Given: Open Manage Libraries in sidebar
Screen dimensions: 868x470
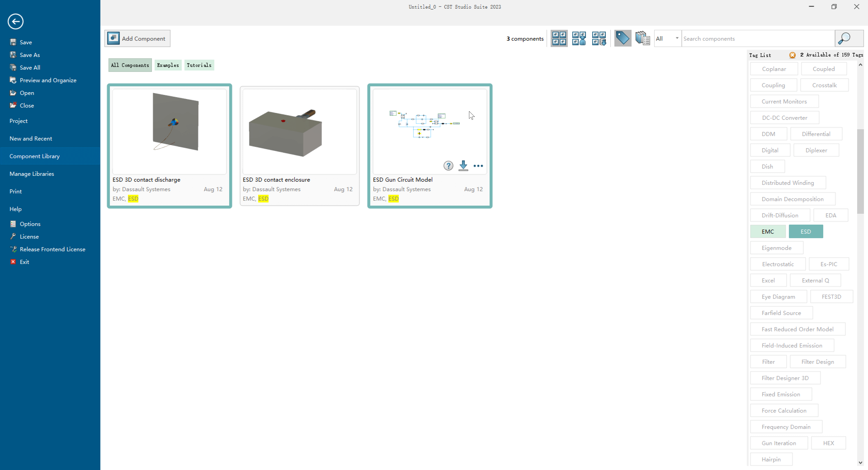Looking at the screenshot, I should pyautogui.click(x=32, y=174).
